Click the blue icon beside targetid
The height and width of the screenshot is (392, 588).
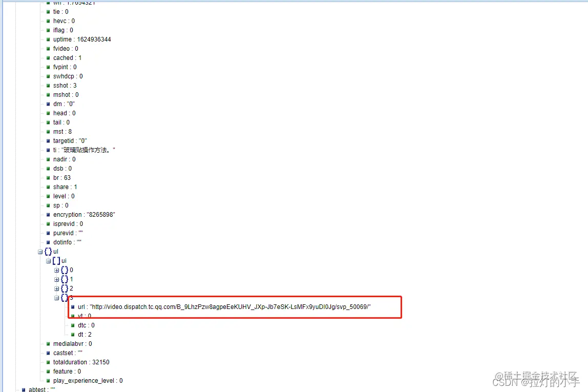tap(48, 141)
